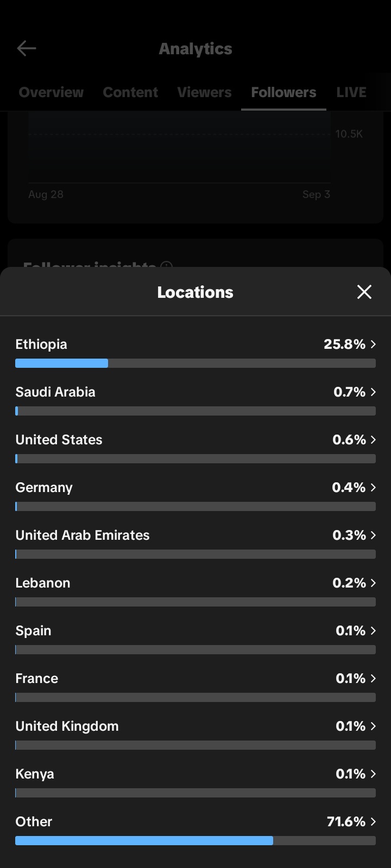Image resolution: width=391 pixels, height=868 pixels.
Task: Open the Content tab
Action: click(130, 92)
